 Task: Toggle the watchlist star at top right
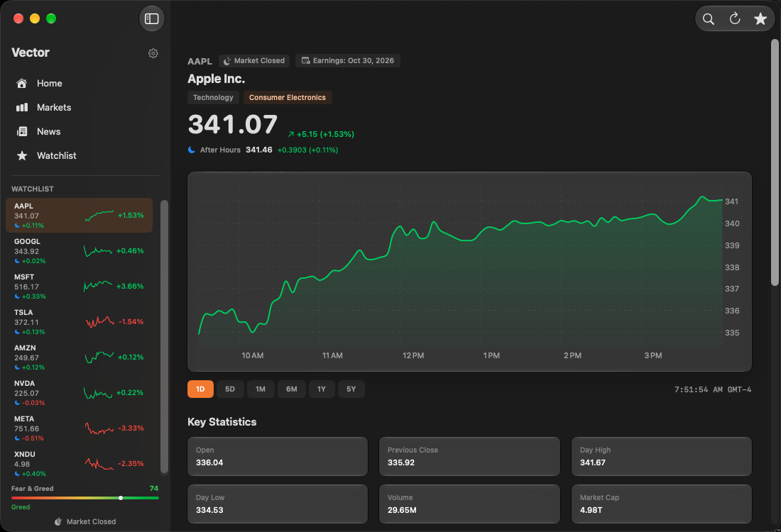(760, 19)
